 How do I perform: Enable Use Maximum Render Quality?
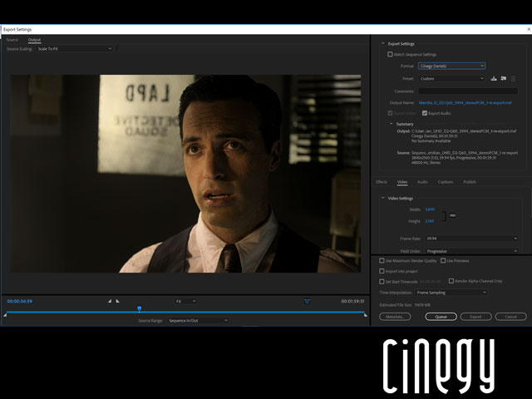[382, 260]
